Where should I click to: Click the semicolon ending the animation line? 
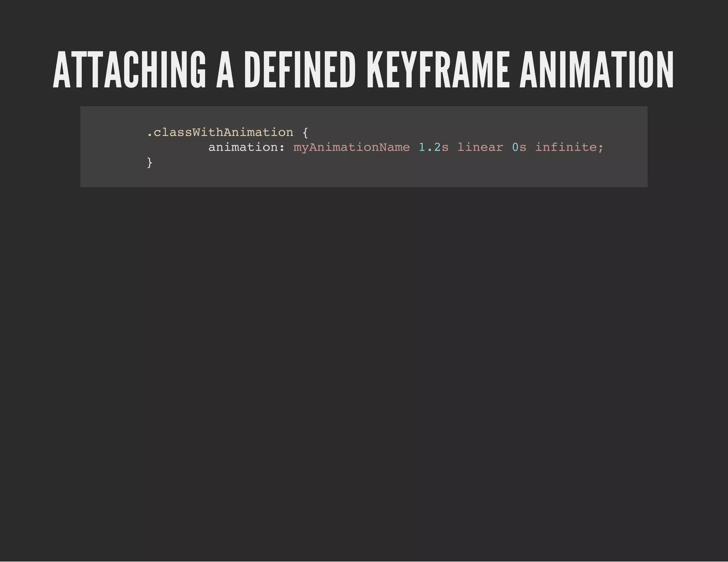pos(601,148)
